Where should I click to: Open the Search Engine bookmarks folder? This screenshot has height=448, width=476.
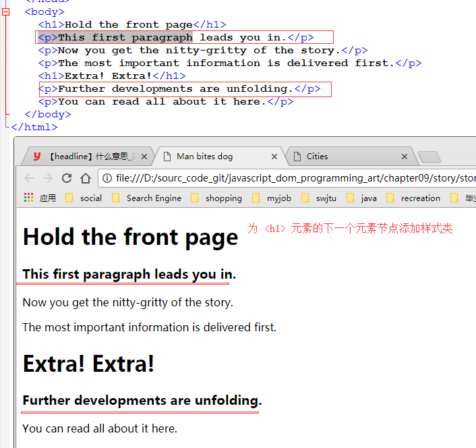tap(146, 198)
